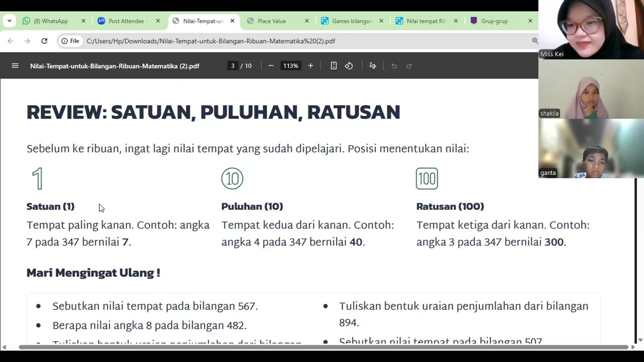Close the Nilai-Tempat-un PDF tab

pyautogui.click(x=232, y=21)
